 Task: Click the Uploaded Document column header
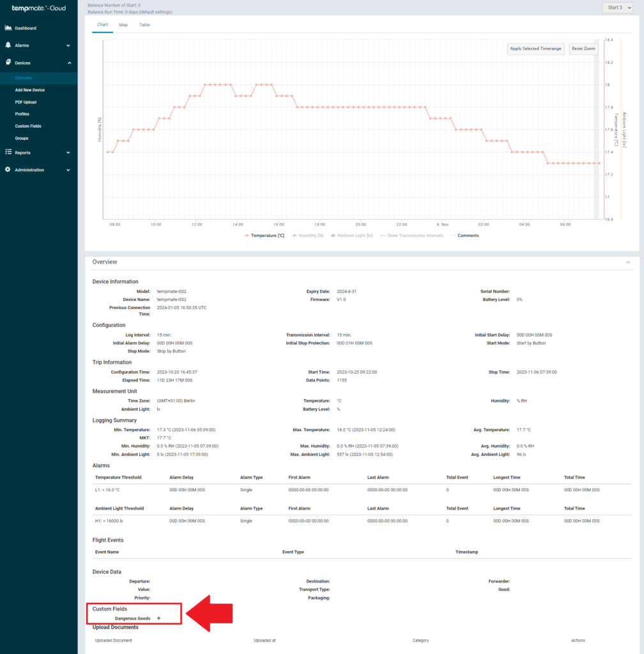click(114, 640)
